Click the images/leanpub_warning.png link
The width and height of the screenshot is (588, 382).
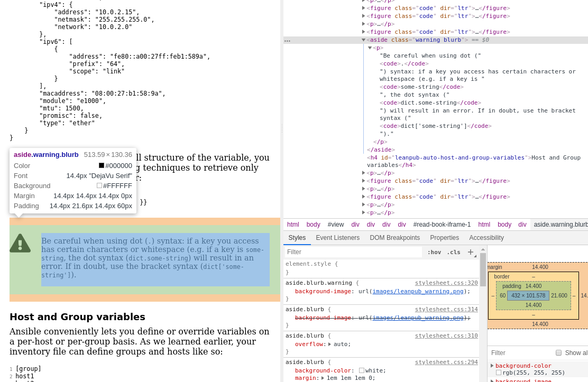pyautogui.click(x=418, y=291)
